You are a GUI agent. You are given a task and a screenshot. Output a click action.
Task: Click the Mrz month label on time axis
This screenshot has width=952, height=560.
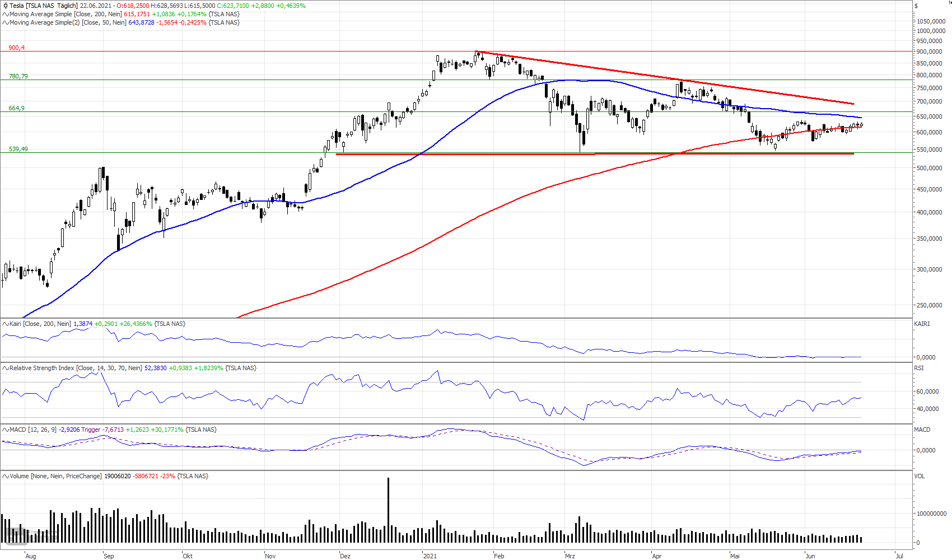570,556
